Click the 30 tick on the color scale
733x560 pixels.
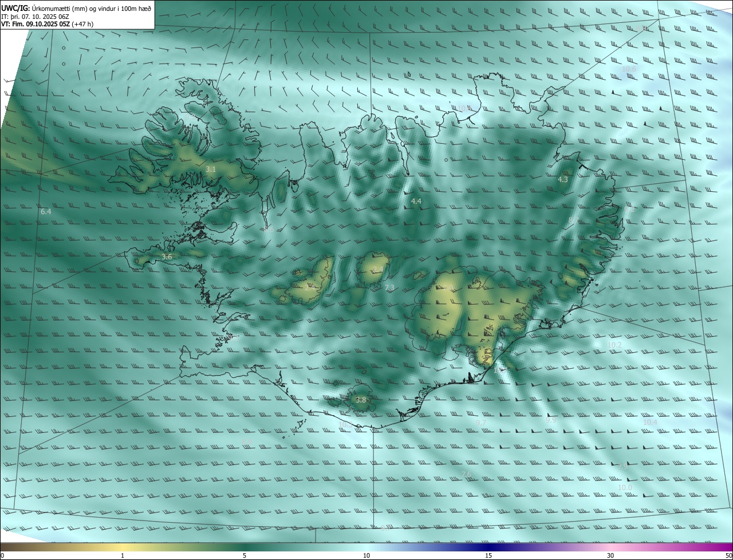(610, 556)
